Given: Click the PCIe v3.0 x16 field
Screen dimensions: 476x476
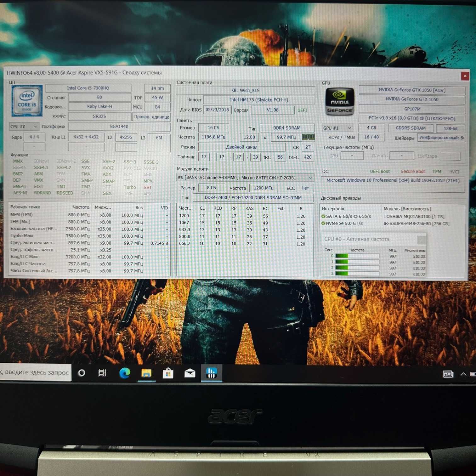Looking at the screenshot, I should tap(412, 118).
